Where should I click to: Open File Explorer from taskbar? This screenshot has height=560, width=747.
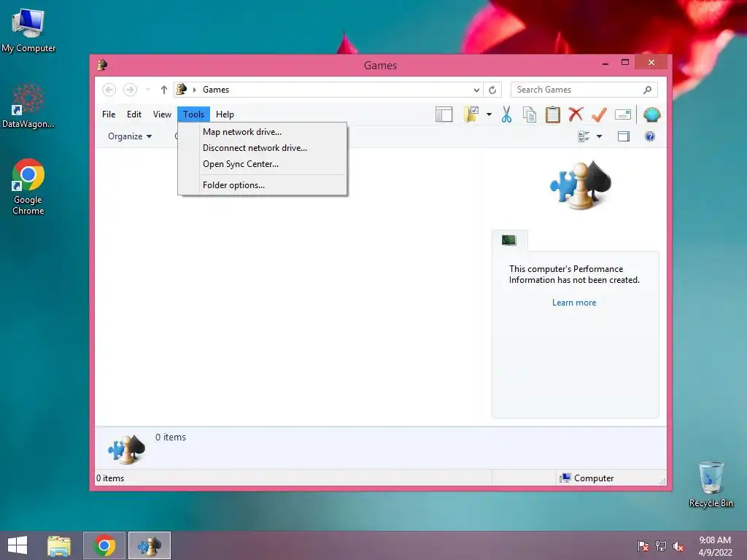[59, 545]
